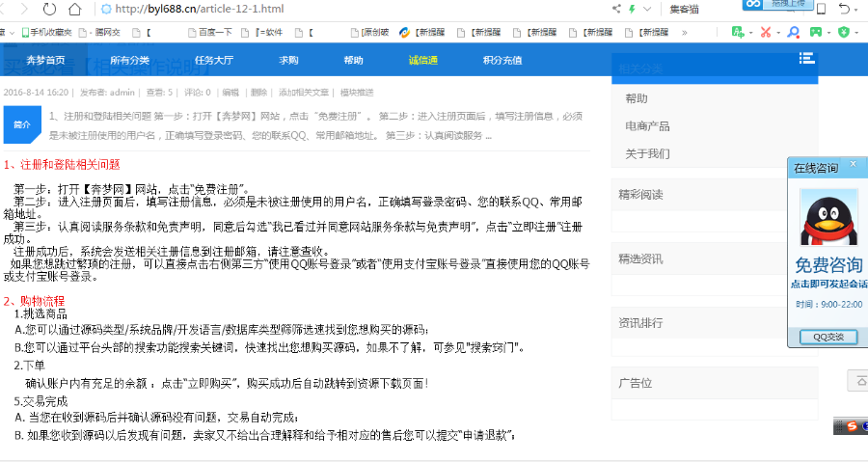This screenshot has height=462, width=868.
Task: Open the 腾网交 bookmark
Action: click(99, 33)
